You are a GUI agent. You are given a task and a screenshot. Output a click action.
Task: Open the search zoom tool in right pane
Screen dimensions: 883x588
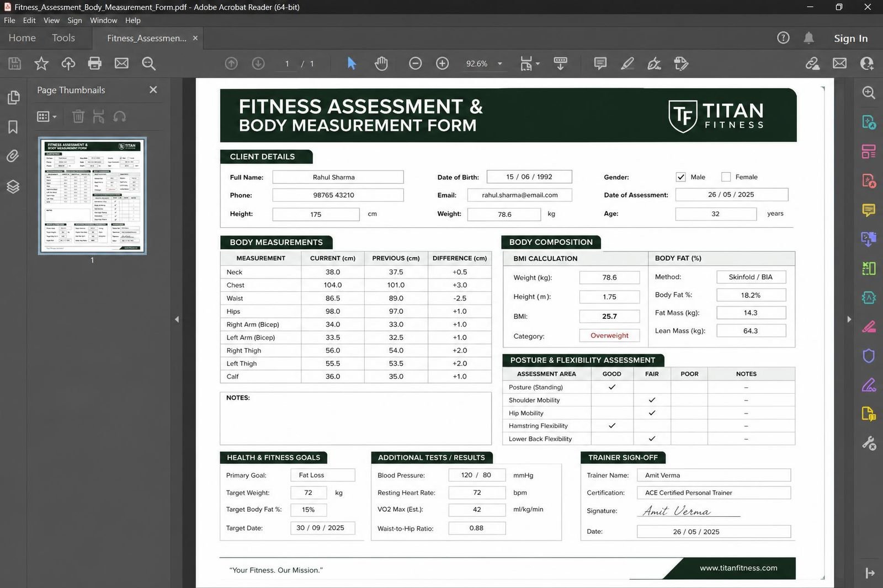(869, 93)
